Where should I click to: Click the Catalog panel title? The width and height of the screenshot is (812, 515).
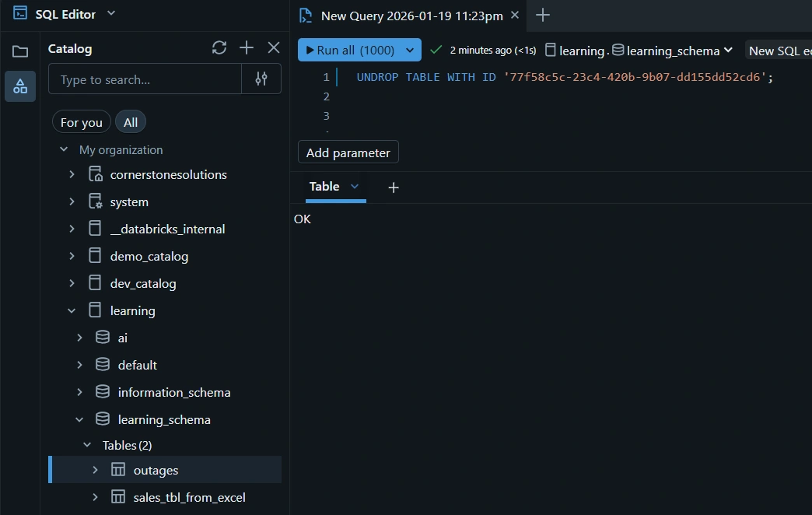(70, 49)
